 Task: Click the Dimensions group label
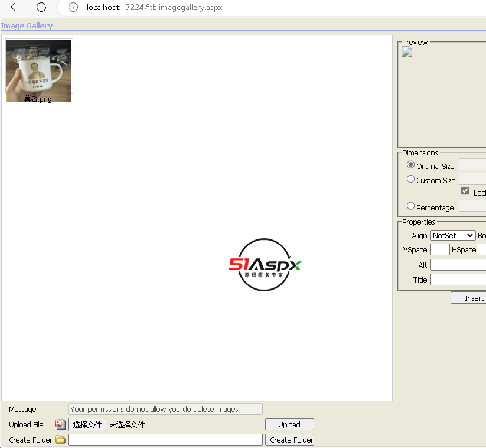click(420, 153)
